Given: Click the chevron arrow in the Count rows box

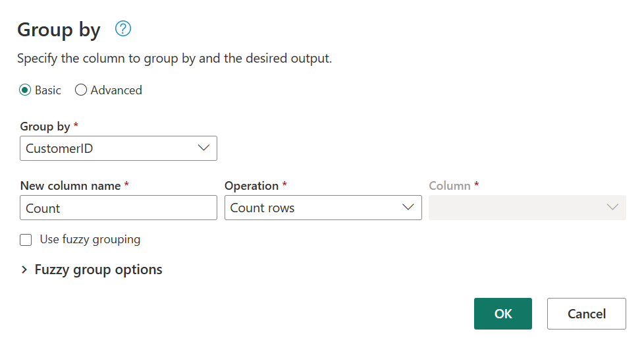Looking at the screenshot, I should coord(408,208).
